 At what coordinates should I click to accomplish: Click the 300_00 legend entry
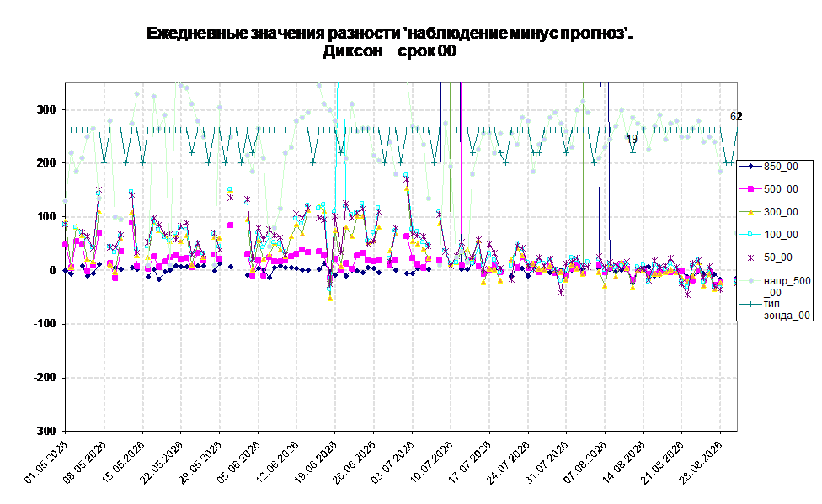769,212
